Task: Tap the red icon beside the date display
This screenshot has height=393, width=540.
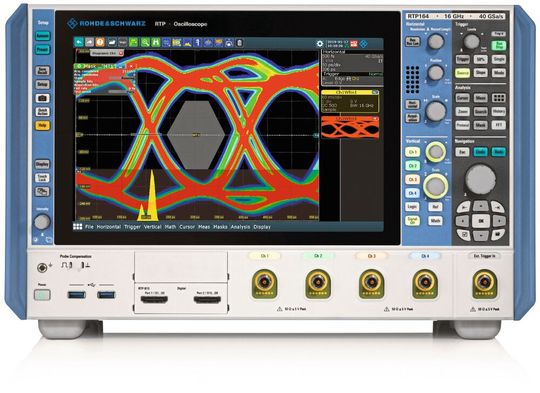Action: coord(354,44)
